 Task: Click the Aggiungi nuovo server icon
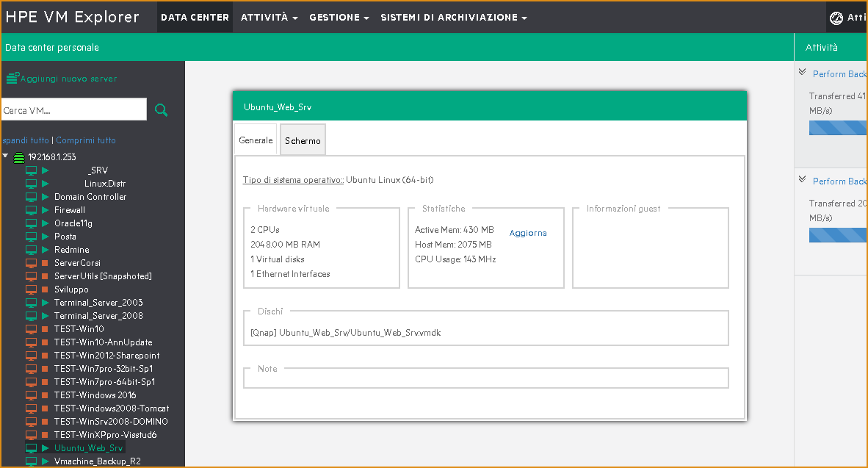pyautogui.click(x=12, y=78)
